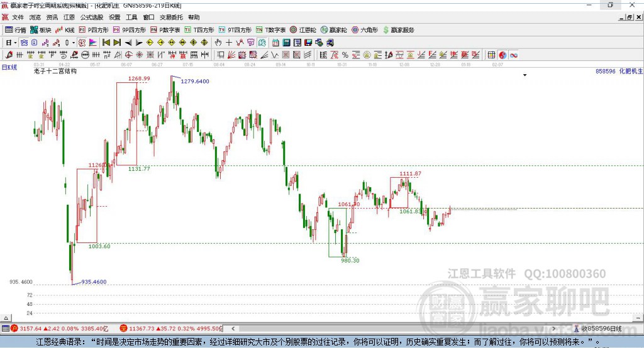Open the 设置 menu
The image size is (644, 348).
click(x=114, y=17)
